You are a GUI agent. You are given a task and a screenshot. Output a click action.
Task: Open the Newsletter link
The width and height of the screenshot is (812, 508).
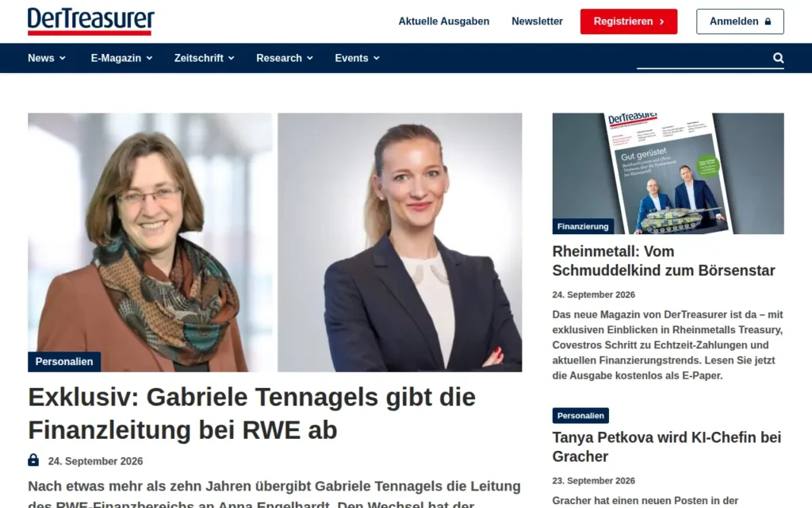pyautogui.click(x=537, y=21)
